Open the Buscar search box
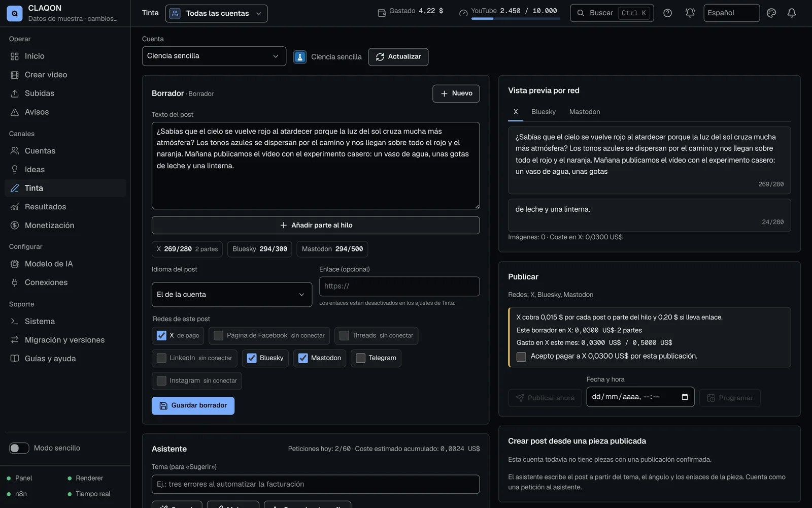The image size is (812, 508). pos(612,13)
